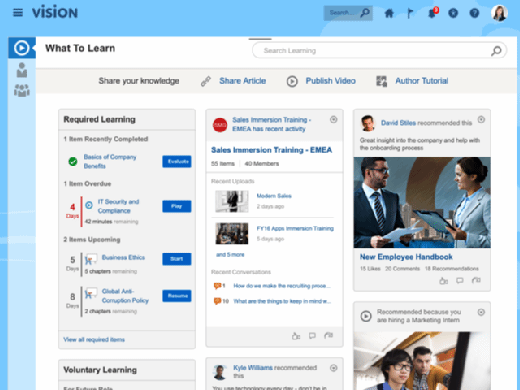Comment on Sales Immersion Training card
The width and height of the screenshot is (520, 390).
[x=312, y=336]
